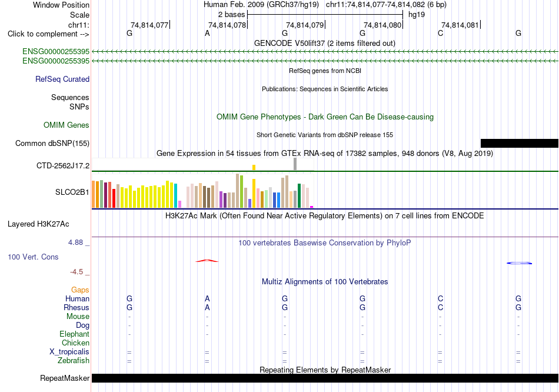
Task: Click the -4.5 PhyloP minimum value
Action: point(76,272)
